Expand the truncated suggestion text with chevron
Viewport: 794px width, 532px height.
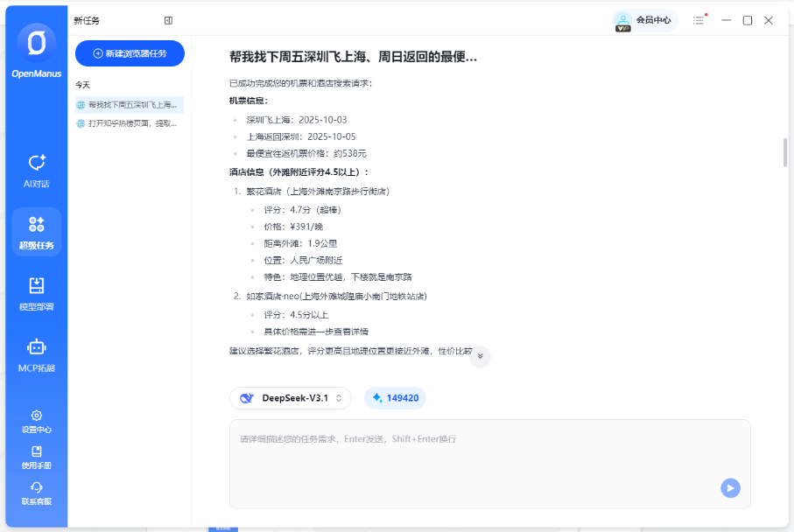pos(480,357)
